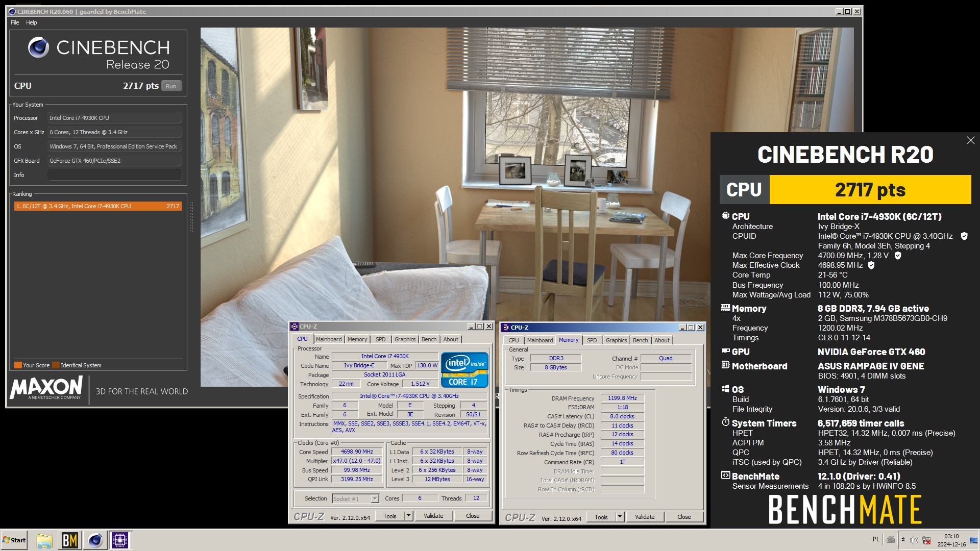The image size is (980, 551).
Task: Expand Tools dropdown arrow in CPU-Z processor window
Action: pyautogui.click(x=408, y=516)
